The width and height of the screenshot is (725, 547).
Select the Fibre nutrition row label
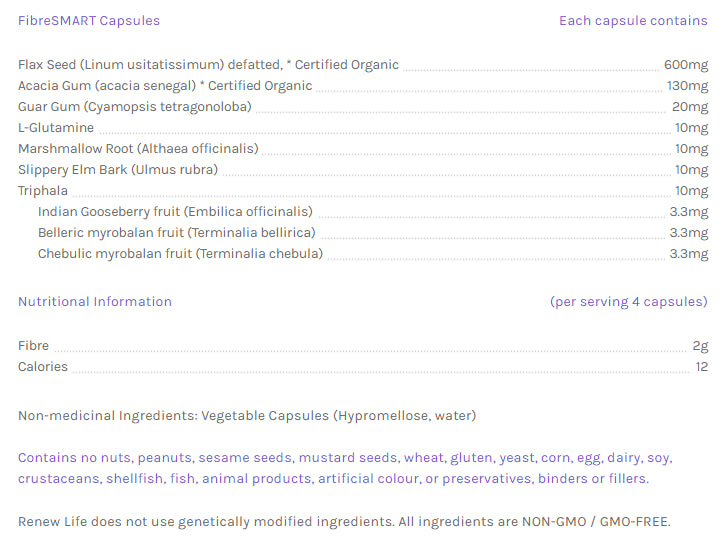(33, 346)
